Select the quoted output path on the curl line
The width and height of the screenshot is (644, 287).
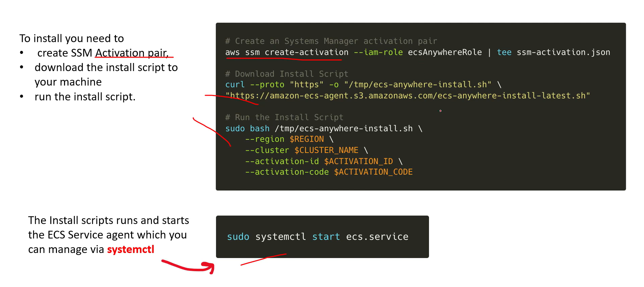418,85
